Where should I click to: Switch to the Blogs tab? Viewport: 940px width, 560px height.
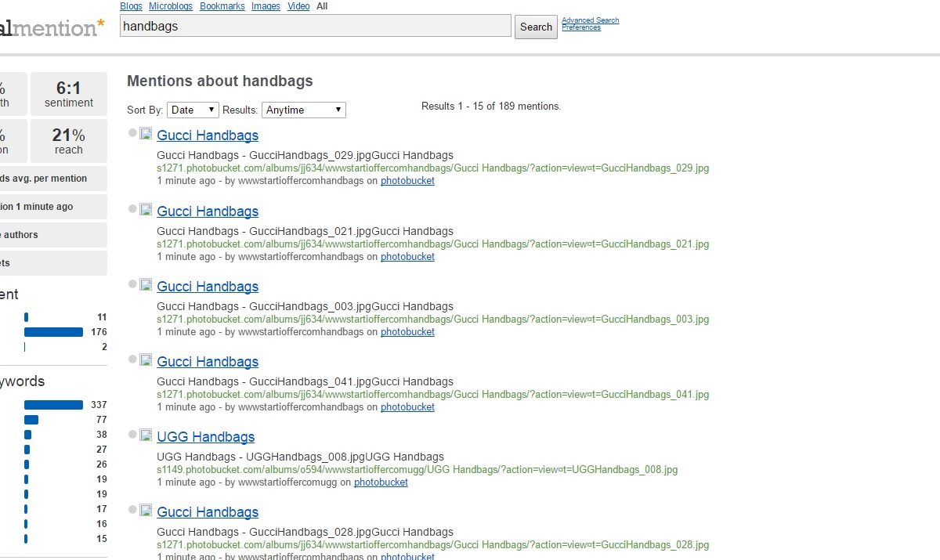(x=132, y=6)
